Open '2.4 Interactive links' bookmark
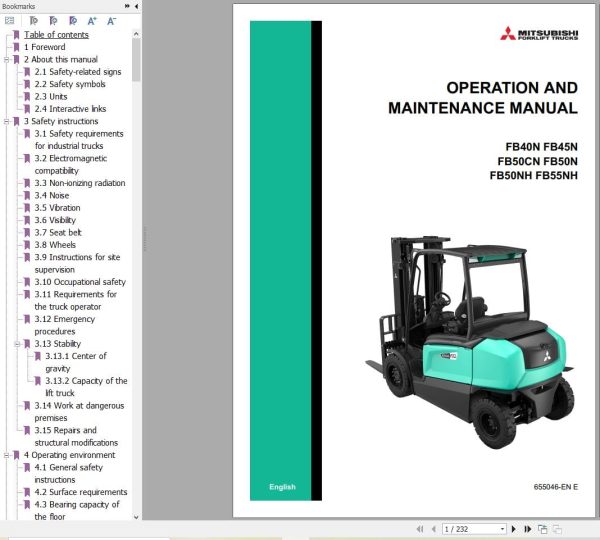Screen dimensions: 600x540 tap(70, 109)
